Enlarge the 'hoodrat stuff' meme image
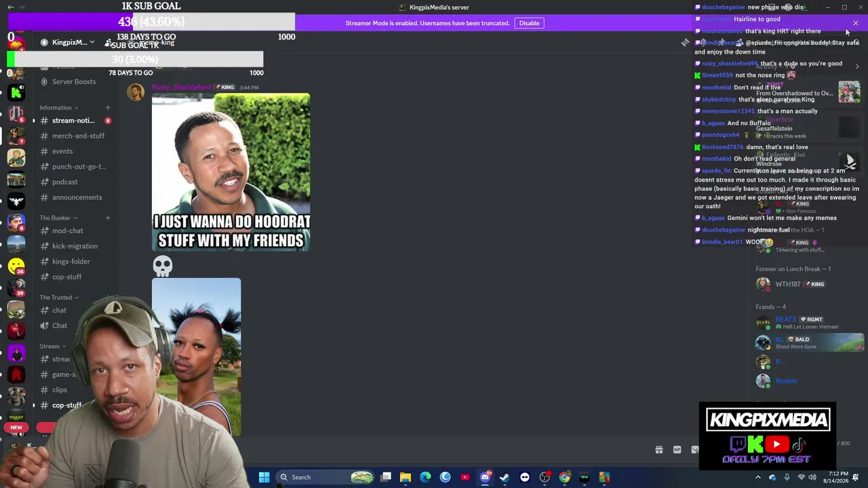 [231, 172]
